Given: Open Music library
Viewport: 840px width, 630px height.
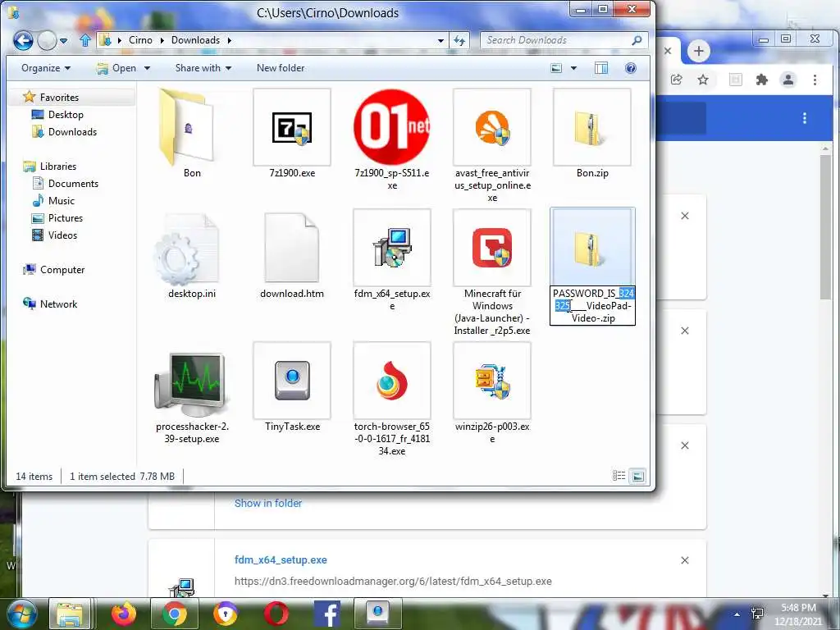Looking at the screenshot, I should (61, 200).
